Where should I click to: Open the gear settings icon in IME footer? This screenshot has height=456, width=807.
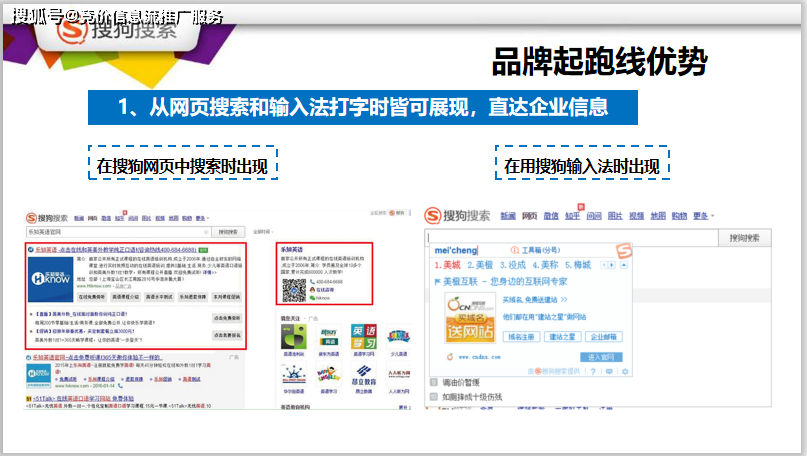click(625, 371)
